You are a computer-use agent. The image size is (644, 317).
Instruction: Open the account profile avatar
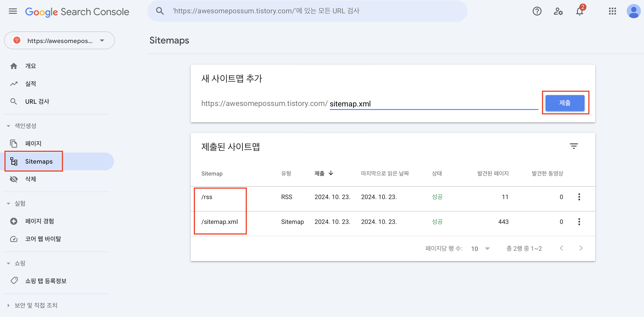pos(634,11)
